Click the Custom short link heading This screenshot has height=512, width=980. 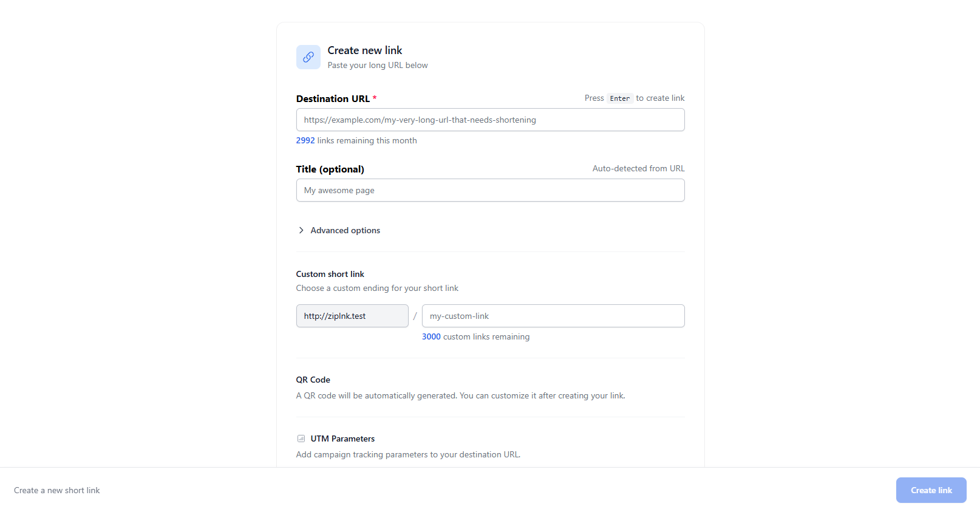[x=330, y=274]
